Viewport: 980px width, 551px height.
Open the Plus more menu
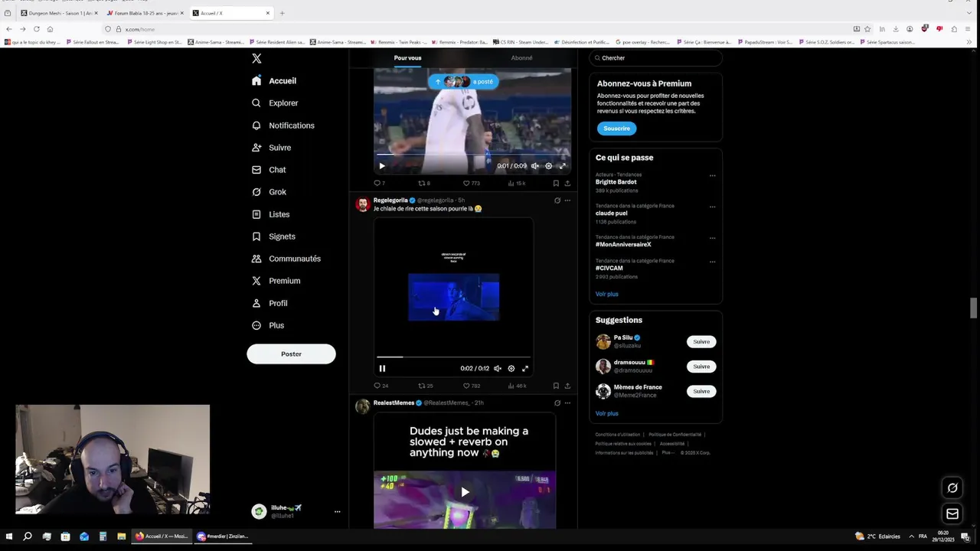[268, 325]
